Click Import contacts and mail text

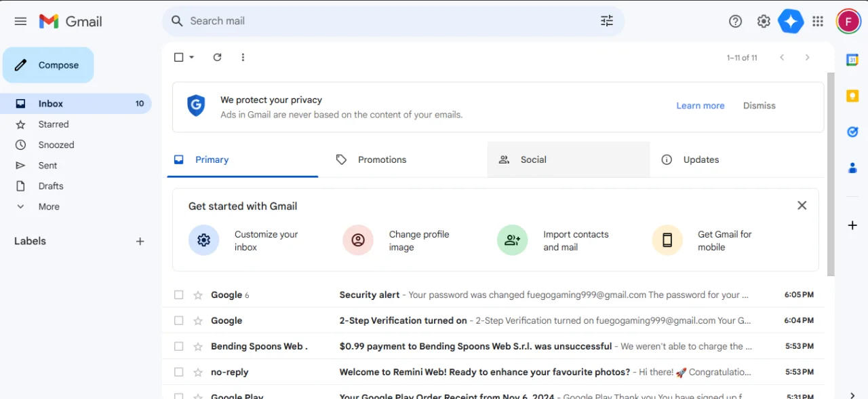576,240
